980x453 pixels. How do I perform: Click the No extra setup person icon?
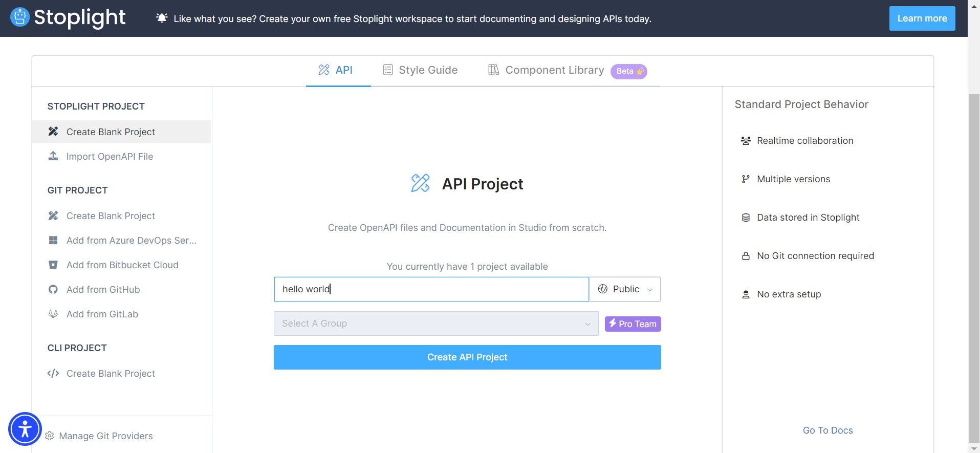[x=746, y=294]
